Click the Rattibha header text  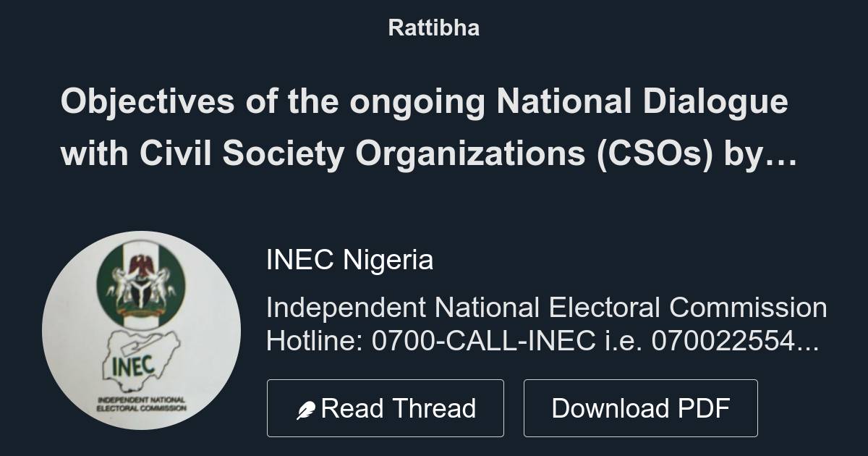tap(433, 28)
